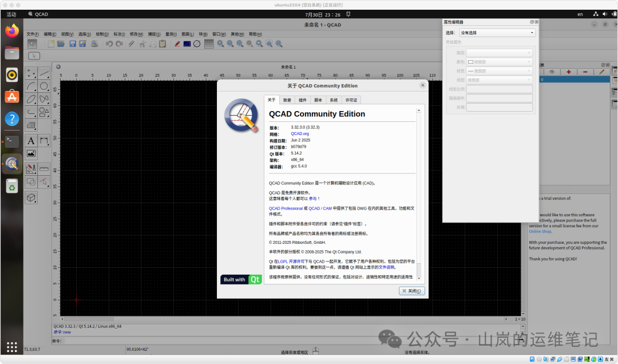This screenshot has width=618, height=364.
Task: Open the Text tool with the A icon
Action: point(30,141)
